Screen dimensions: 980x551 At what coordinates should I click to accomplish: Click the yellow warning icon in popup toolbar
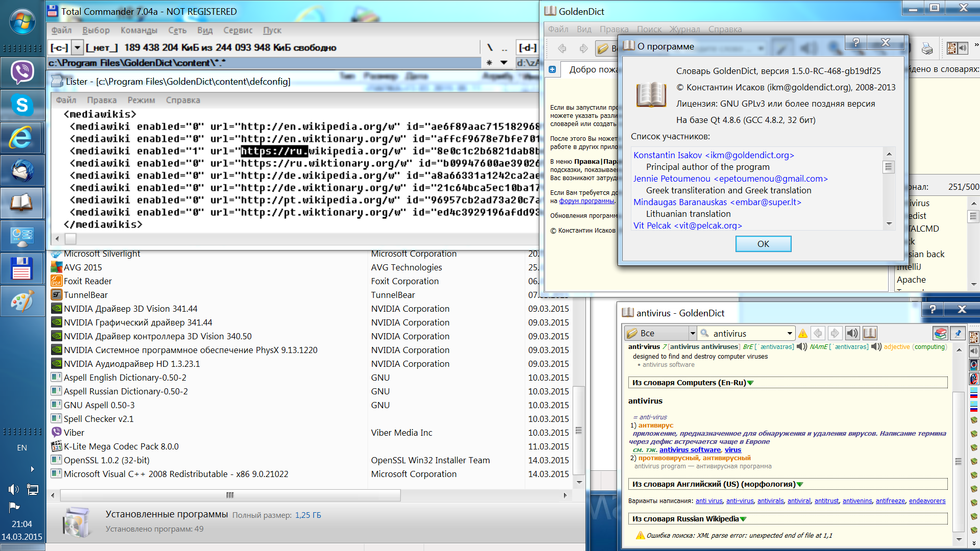click(x=802, y=334)
